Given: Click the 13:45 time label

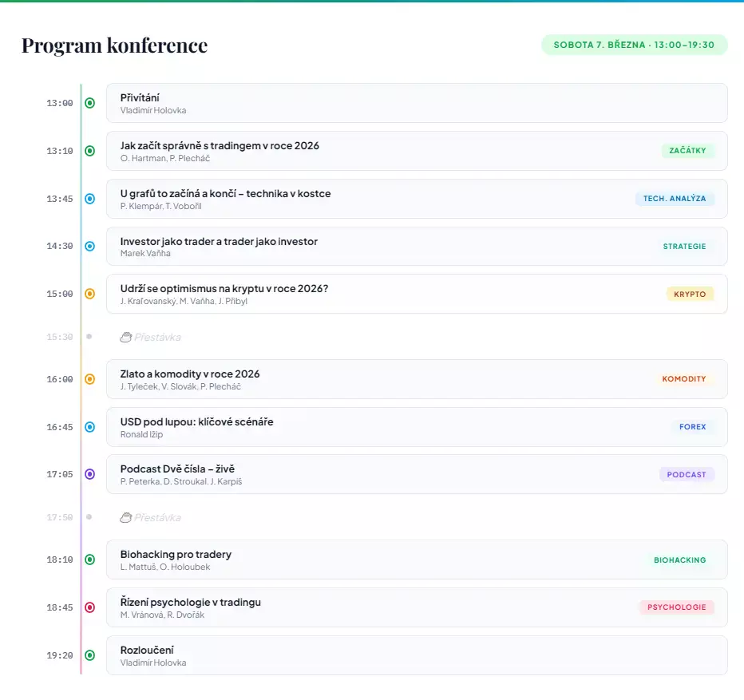Looking at the screenshot, I should point(60,199).
